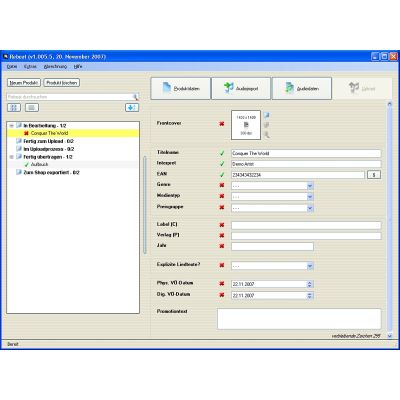Switch to the Produktdaten section
The height and width of the screenshot is (400, 400).
coord(180,89)
